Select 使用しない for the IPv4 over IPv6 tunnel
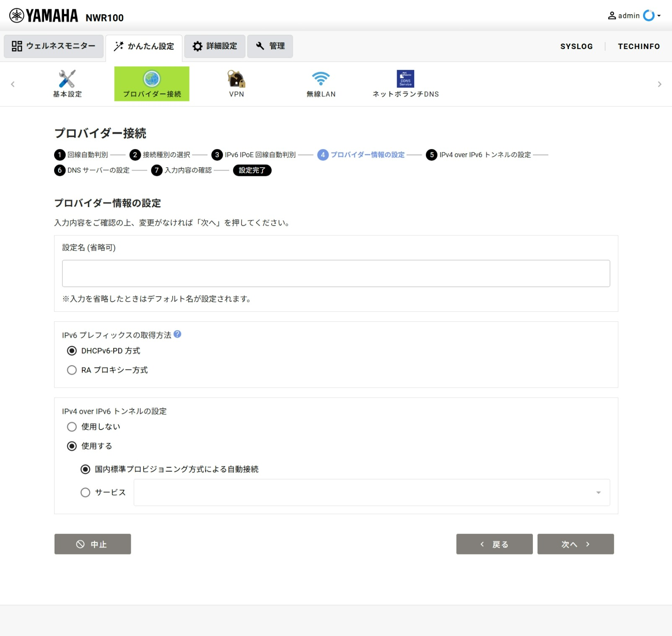The image size is (672, 636). [x=72, y=427]
